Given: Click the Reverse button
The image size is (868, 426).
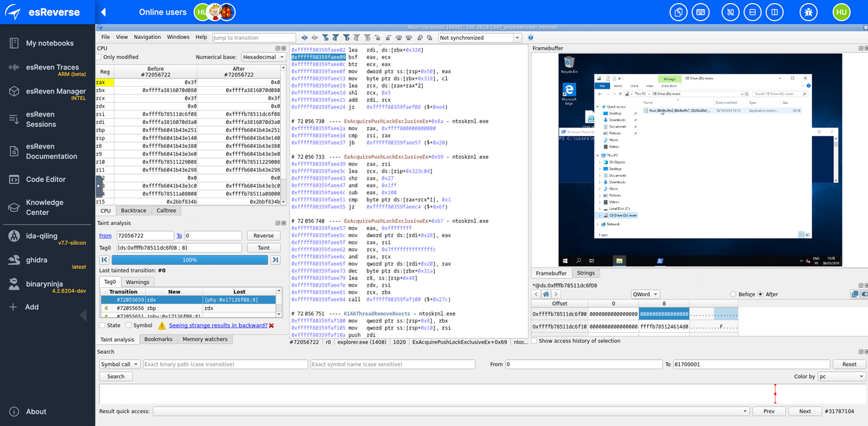Looking at the screenshot, I should click(264, 235).
